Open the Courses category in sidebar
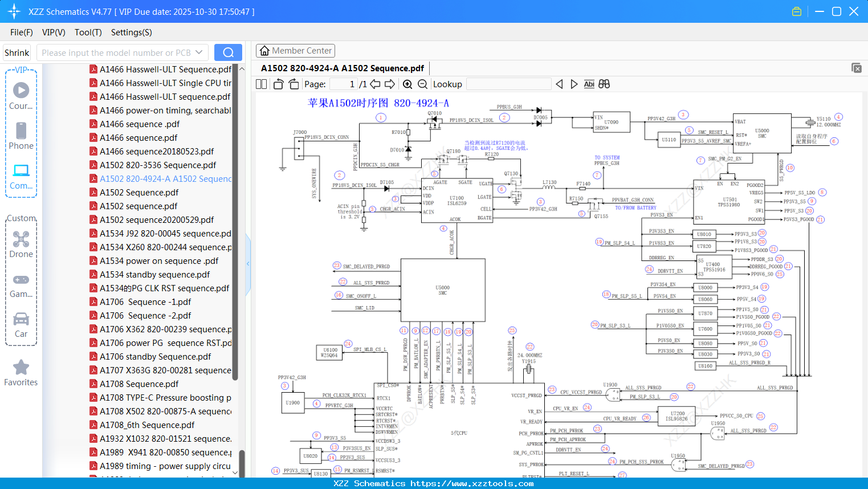The height and width of the screenshot is (489, 868). coord(21,95)
